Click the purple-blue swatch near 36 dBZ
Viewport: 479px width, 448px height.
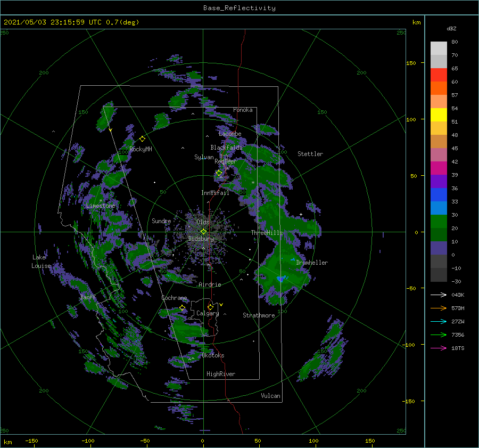click(x=439, y=182)
